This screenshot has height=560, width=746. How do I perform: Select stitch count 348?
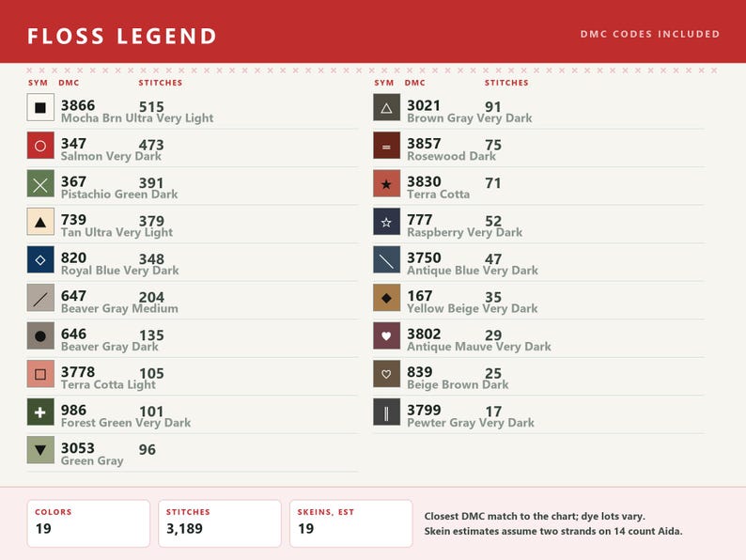151,258
